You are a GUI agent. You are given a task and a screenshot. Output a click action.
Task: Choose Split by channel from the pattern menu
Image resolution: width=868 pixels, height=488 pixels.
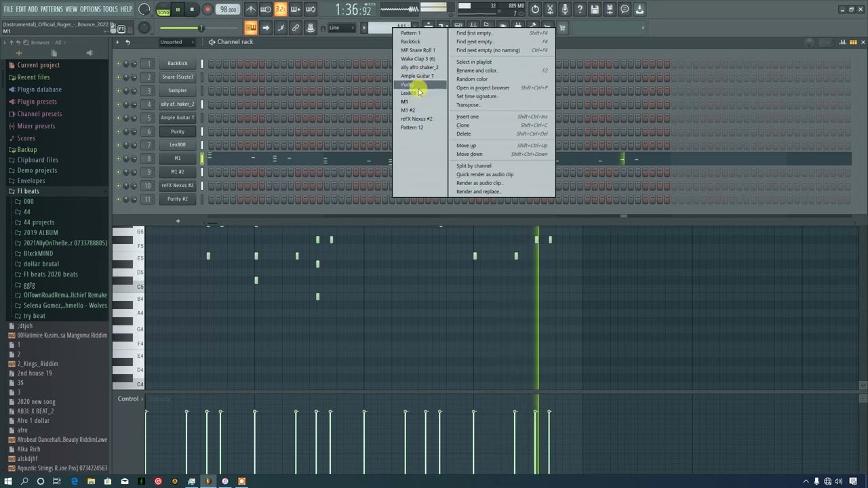coord(474,166)
